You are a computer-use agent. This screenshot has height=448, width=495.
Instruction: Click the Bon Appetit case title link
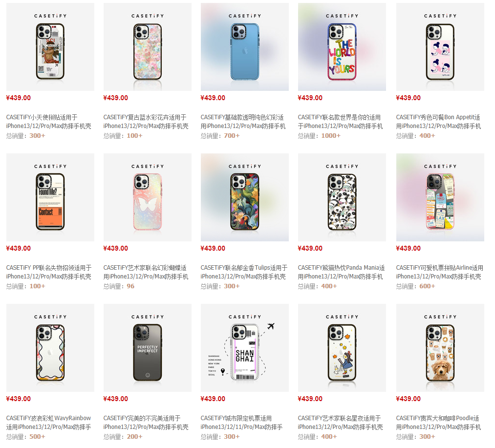(438, 122)
